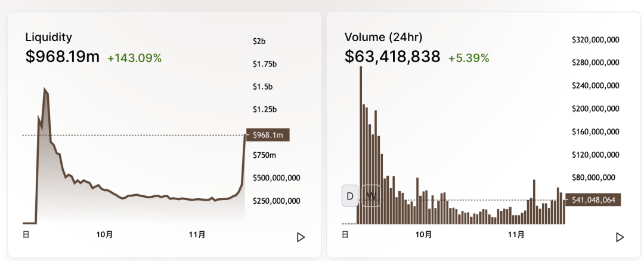Click the 11月 label under the Volume chart

516,235
